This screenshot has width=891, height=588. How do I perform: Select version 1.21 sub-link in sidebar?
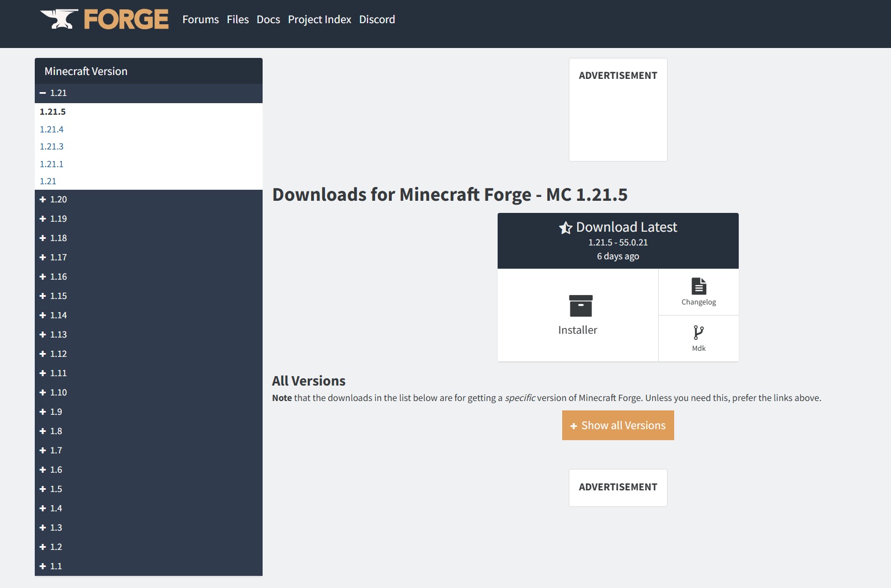[48, 181]
